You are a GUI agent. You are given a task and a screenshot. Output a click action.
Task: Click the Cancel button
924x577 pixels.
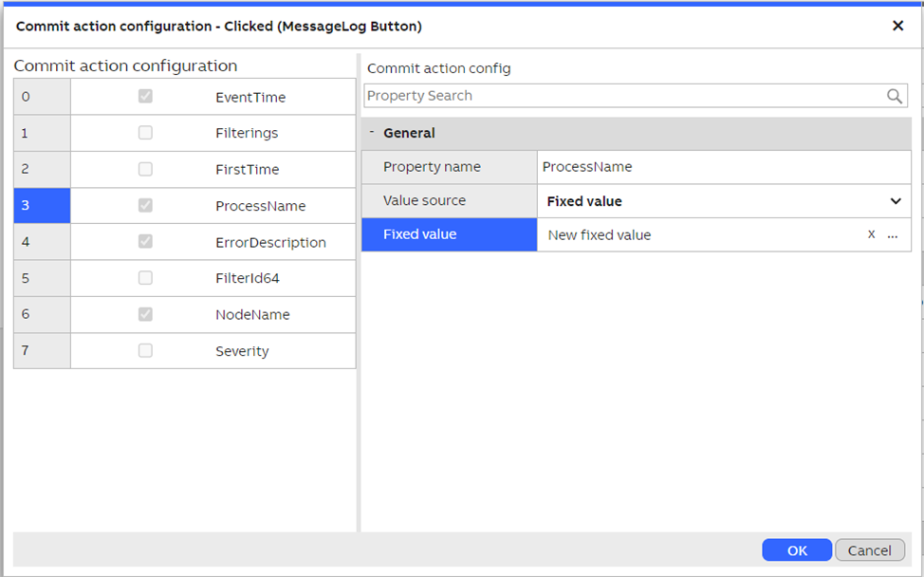click(870, 549)
